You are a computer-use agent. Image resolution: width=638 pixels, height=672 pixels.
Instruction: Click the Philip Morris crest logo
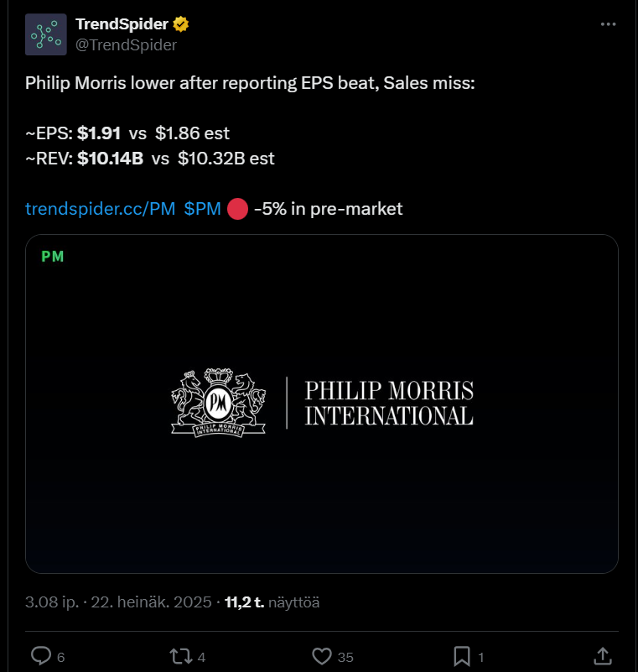point(218,402)
